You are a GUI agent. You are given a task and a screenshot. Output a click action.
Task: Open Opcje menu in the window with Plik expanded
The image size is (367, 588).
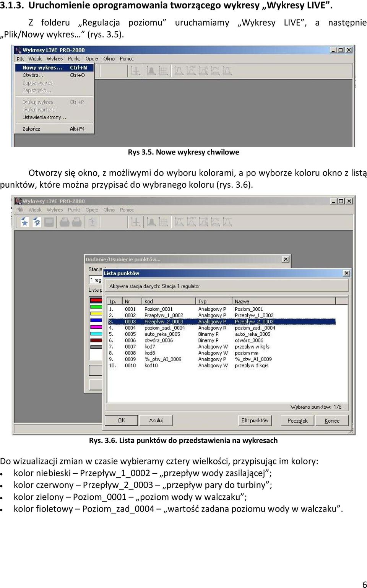[92, 58]
